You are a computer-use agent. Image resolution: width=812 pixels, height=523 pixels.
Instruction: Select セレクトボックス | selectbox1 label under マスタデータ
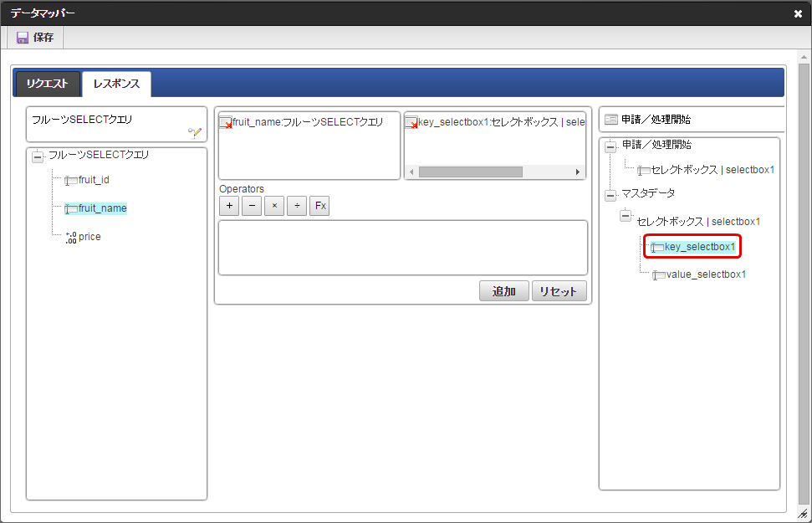click(x=698, y=222)
